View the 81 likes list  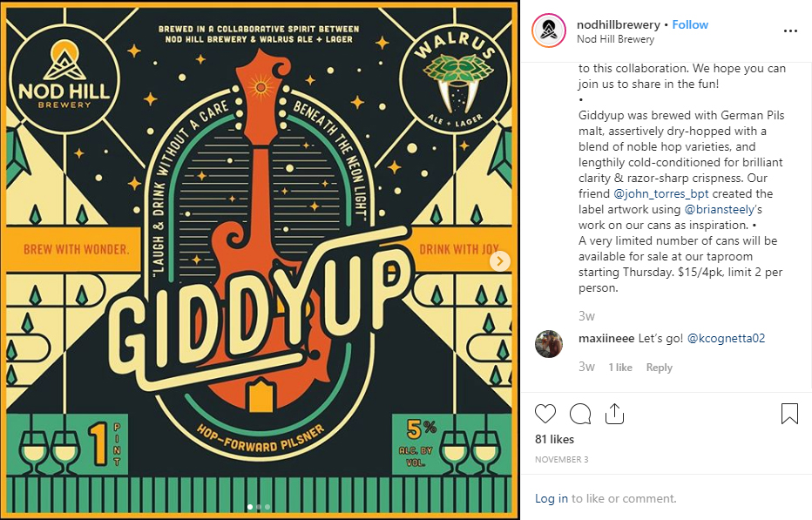pos(554,439)
